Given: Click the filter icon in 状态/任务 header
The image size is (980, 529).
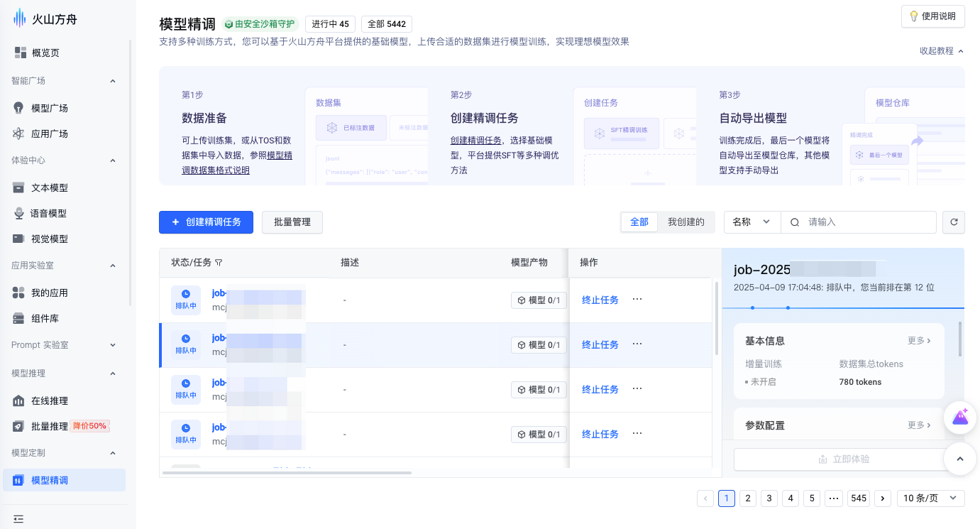Looking at the screenshot, I should (219, 263).
